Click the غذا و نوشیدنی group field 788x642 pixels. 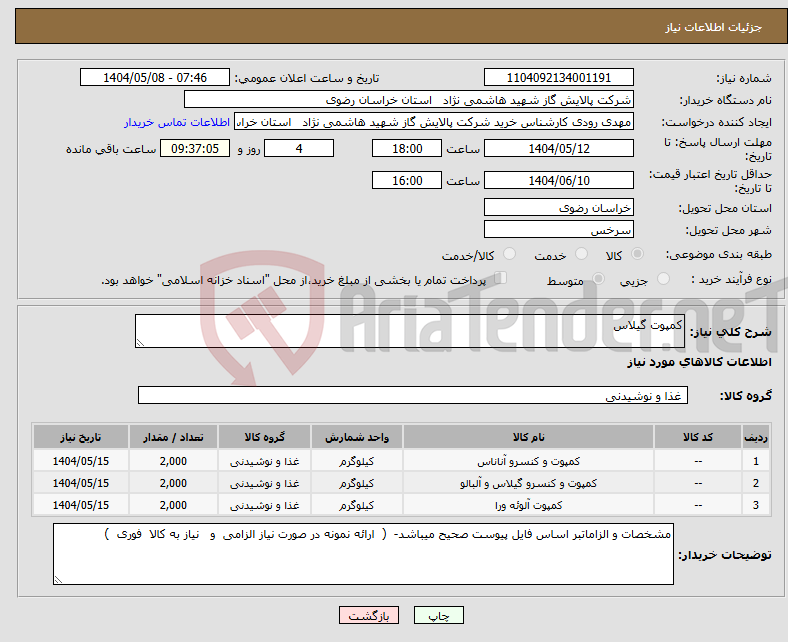tap(413, 395)
